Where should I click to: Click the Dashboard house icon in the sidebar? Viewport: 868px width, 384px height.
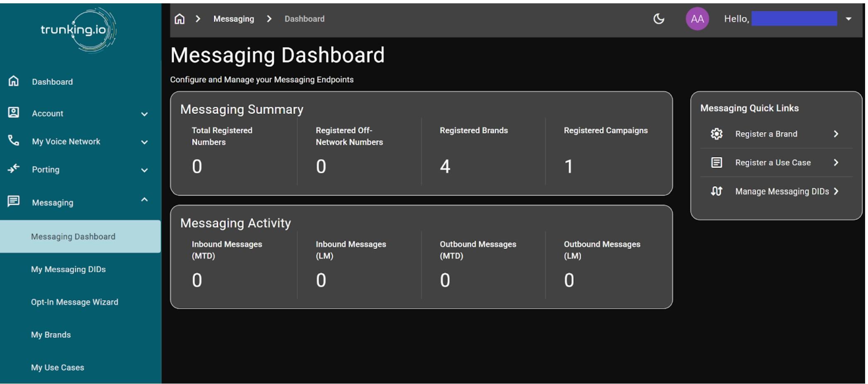14,81
